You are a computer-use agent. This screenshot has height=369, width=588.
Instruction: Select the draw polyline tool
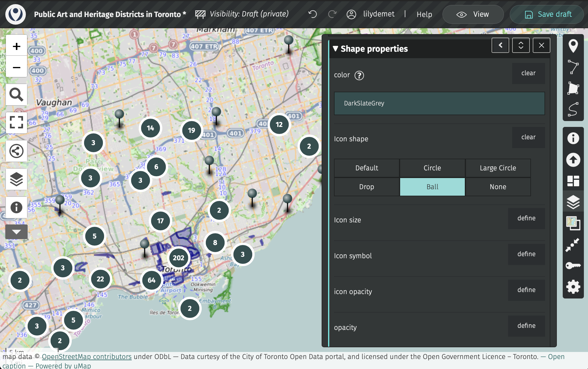click(x=573, y=67)
